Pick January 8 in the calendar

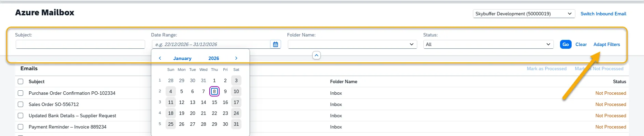pos(214,91)
